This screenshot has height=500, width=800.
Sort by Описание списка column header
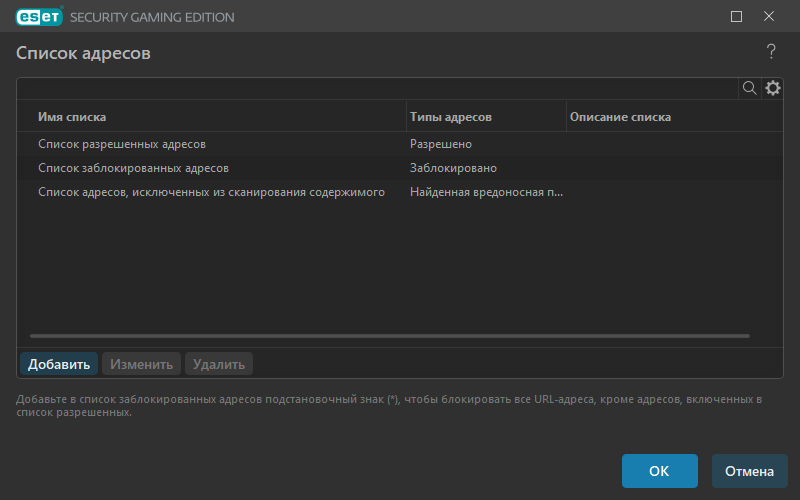pos(620,117)
